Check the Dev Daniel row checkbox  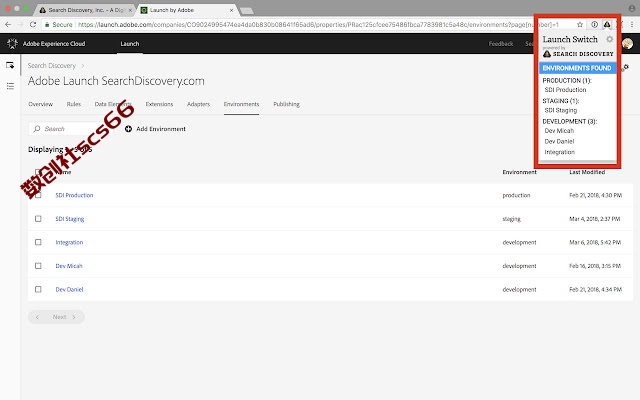(x=38, y=289)
